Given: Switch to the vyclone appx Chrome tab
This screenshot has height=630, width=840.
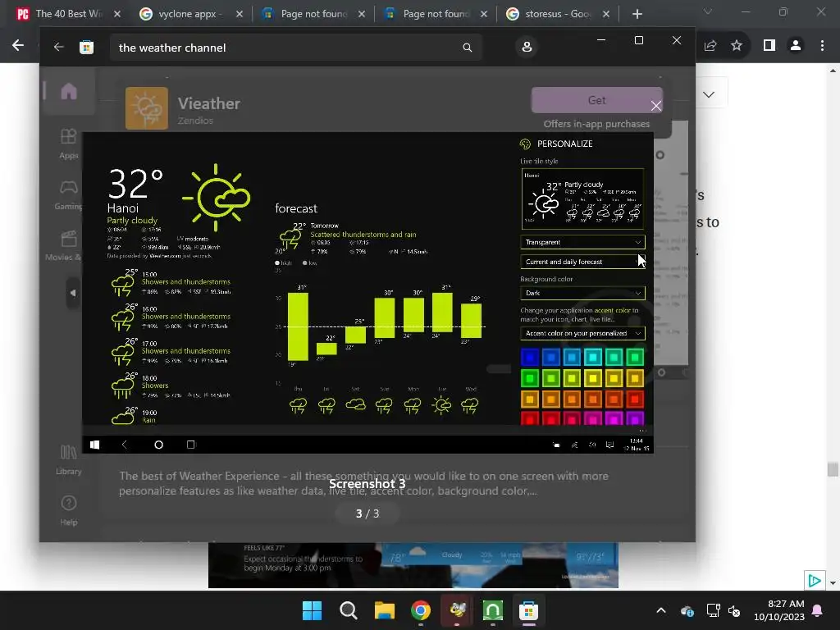Looking at the screenshot, I should (x=188, y=14).
